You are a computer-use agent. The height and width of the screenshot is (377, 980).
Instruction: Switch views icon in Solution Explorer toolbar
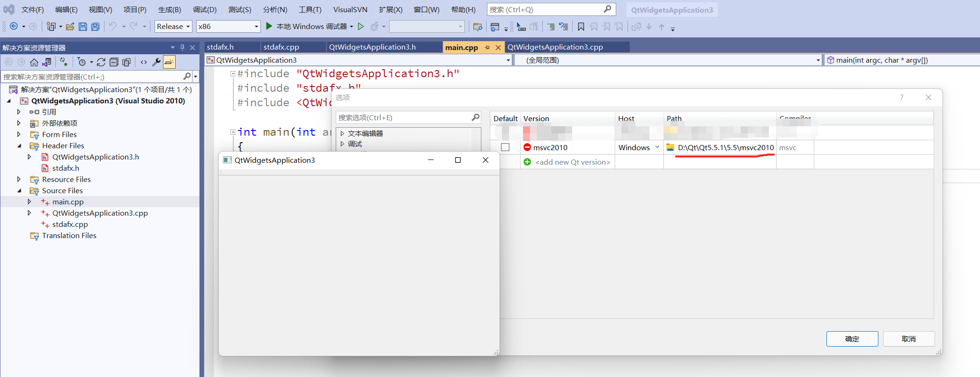click(47, 62)
